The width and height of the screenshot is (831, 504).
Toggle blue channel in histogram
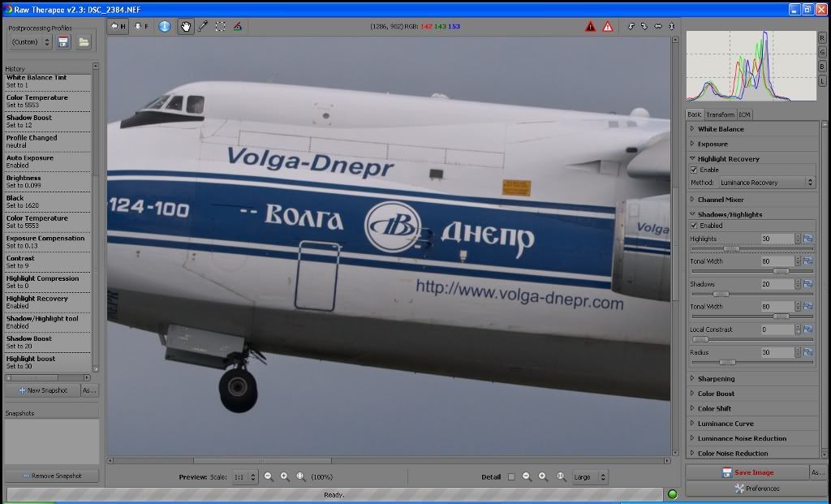tap(822, 67)
